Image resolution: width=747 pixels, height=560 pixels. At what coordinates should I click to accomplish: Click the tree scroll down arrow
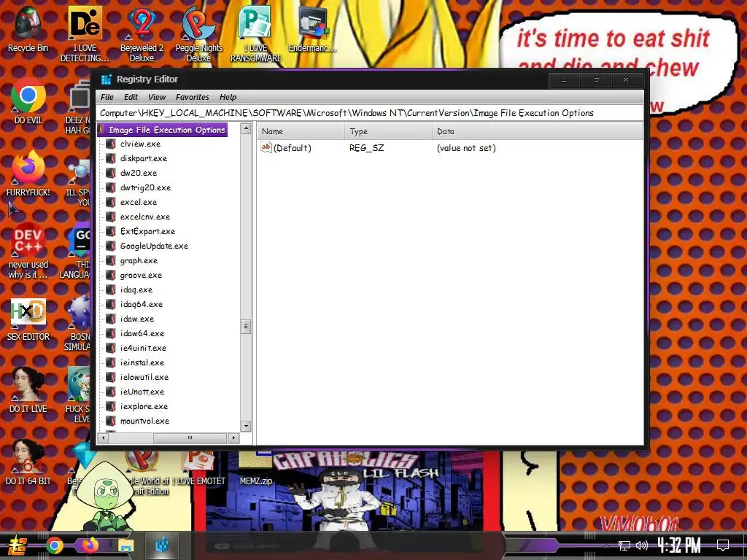tap(246, 426)
